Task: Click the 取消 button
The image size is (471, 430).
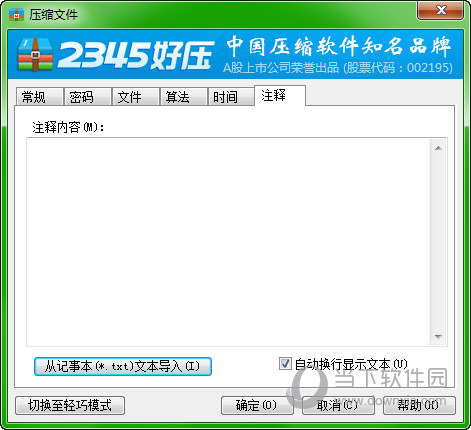Action: (x=338, y=405)
